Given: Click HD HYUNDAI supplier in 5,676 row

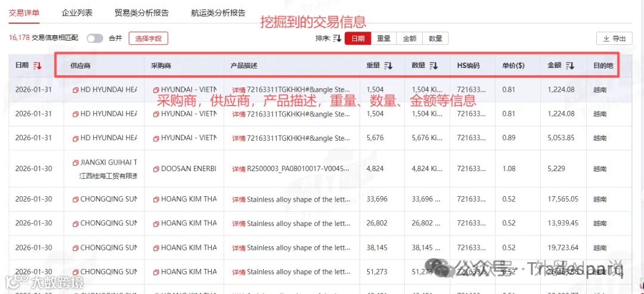Looking at the screenshot, I should click(x=109, y=138).
